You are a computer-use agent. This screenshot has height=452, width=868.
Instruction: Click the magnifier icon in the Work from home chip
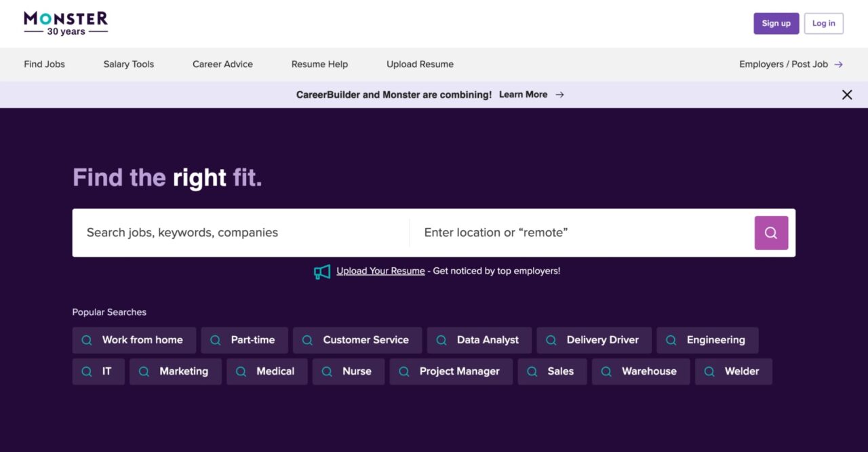point(86,339)
